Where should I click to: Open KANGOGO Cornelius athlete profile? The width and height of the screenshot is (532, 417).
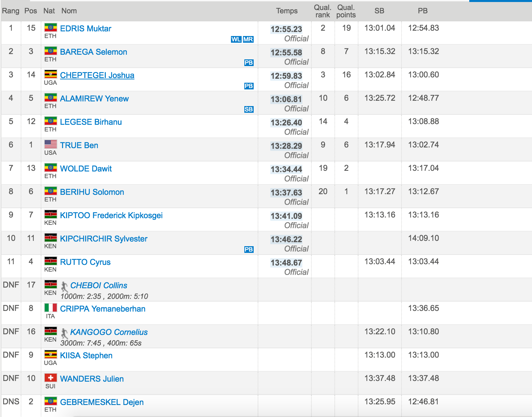[x=109, y=332]
